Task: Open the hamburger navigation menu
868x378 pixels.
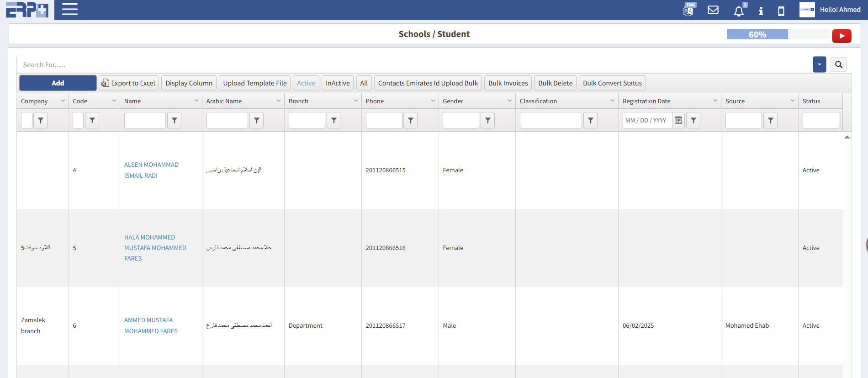Action: [x=69, y=10]
